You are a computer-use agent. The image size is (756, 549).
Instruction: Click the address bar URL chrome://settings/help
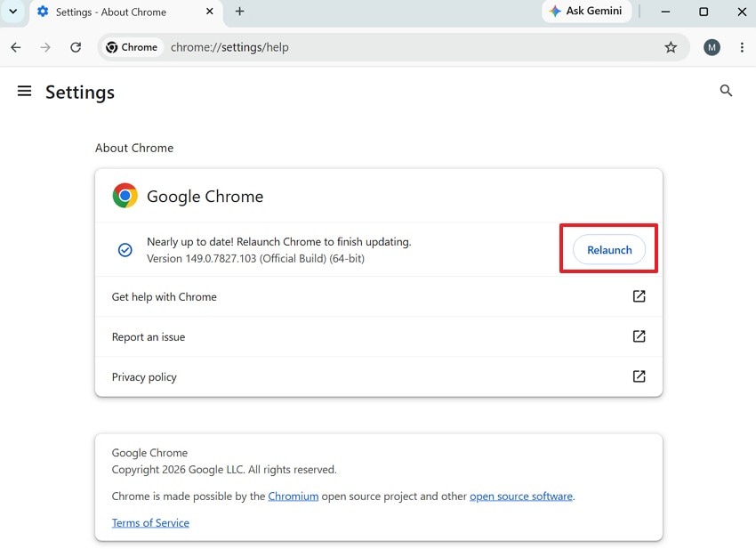229,47
